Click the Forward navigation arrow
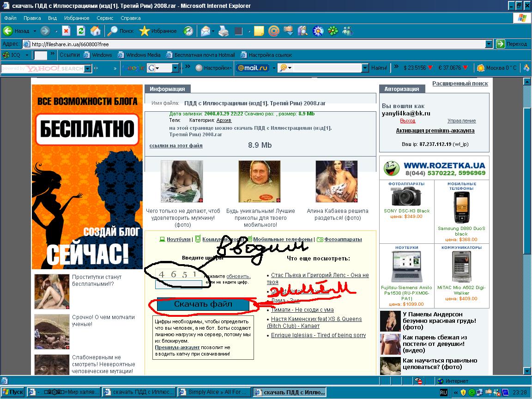This screenshot has width=532, height=399. tap(45, 31)
